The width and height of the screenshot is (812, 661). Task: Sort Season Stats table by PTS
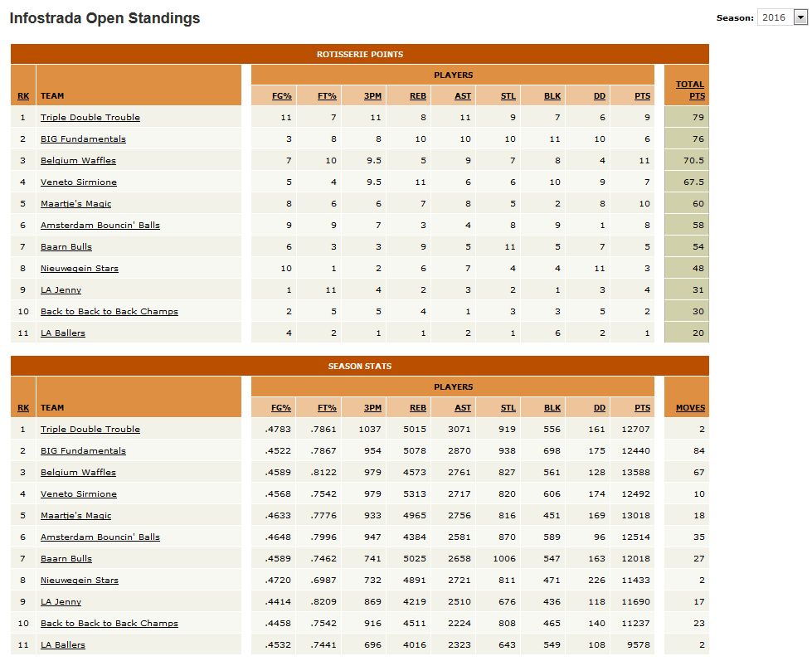(x=642, y=407)
